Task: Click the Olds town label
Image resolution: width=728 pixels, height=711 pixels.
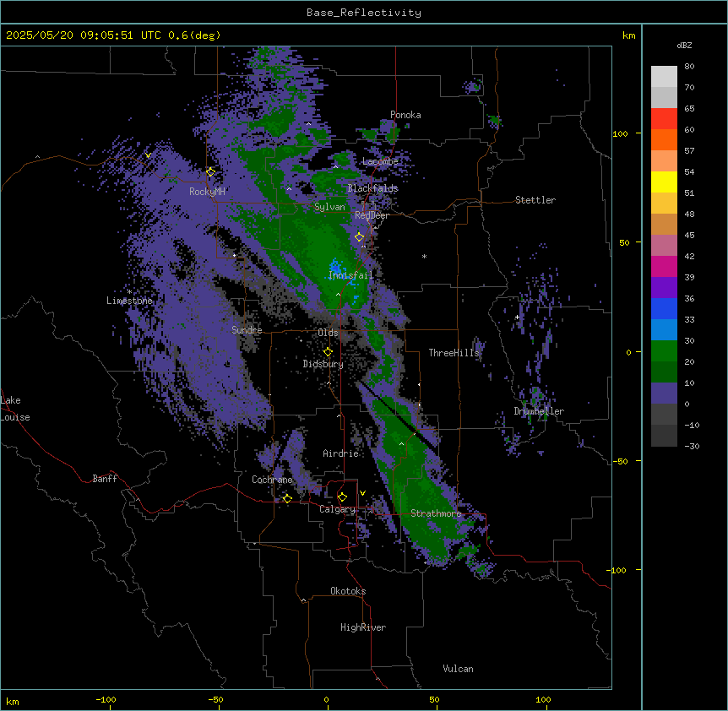Action: click(328, 333)
